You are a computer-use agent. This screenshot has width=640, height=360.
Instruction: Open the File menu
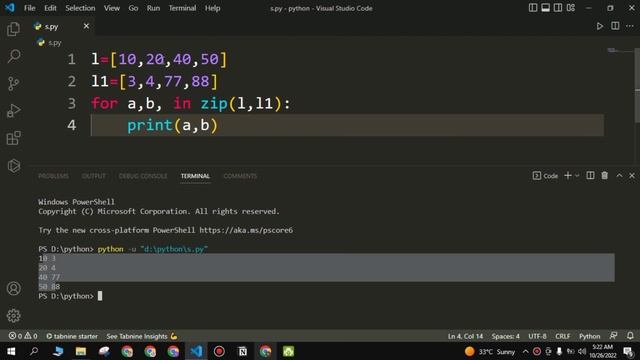[29, 8]
